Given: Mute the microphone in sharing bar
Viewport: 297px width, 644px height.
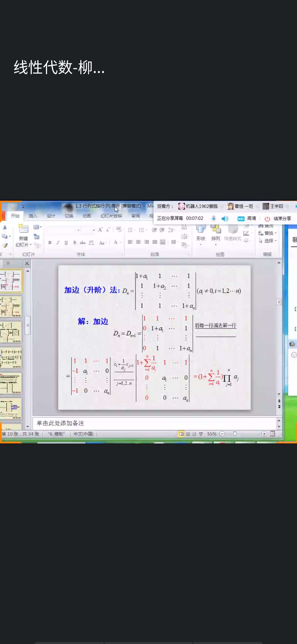Looking at the screenshot, I should 213,219.
